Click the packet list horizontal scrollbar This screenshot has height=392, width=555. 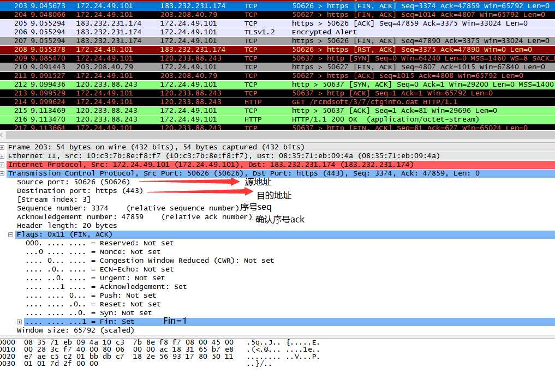tap(279, 135)
